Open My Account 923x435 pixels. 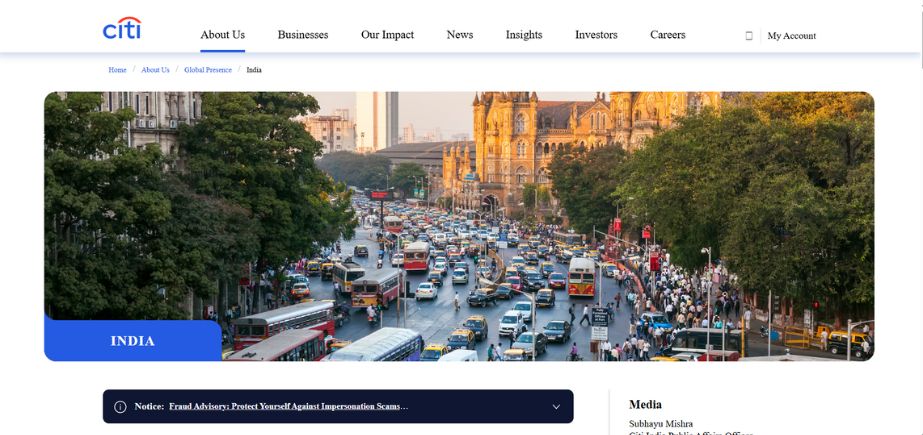point(791,36)
